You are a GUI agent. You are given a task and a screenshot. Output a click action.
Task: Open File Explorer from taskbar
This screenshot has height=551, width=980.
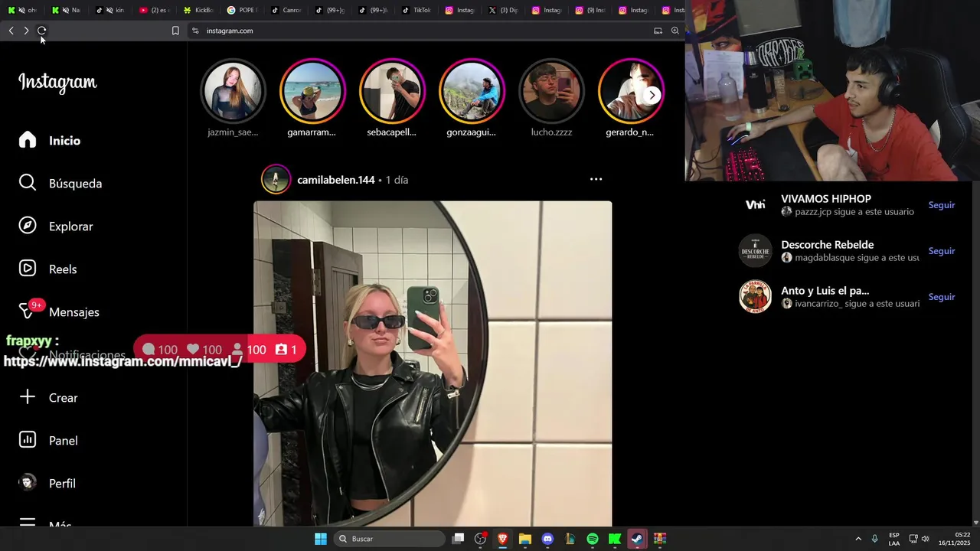524,539
